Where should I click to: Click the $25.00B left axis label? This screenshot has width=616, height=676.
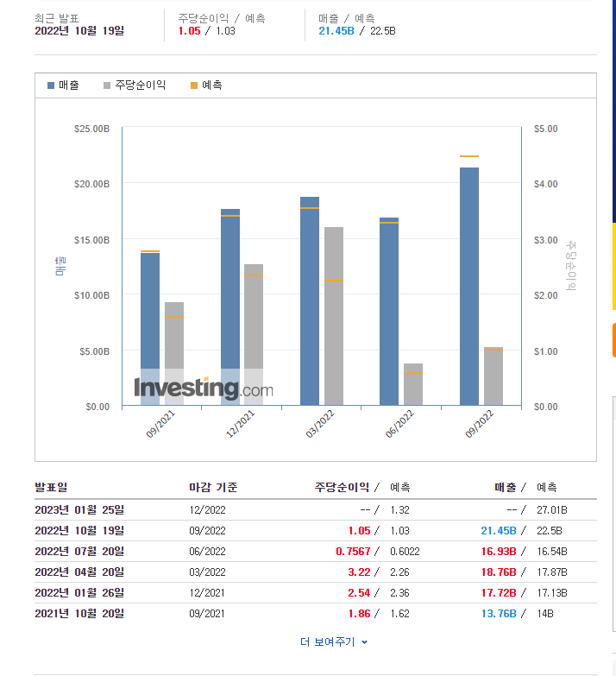pos(91,129)
